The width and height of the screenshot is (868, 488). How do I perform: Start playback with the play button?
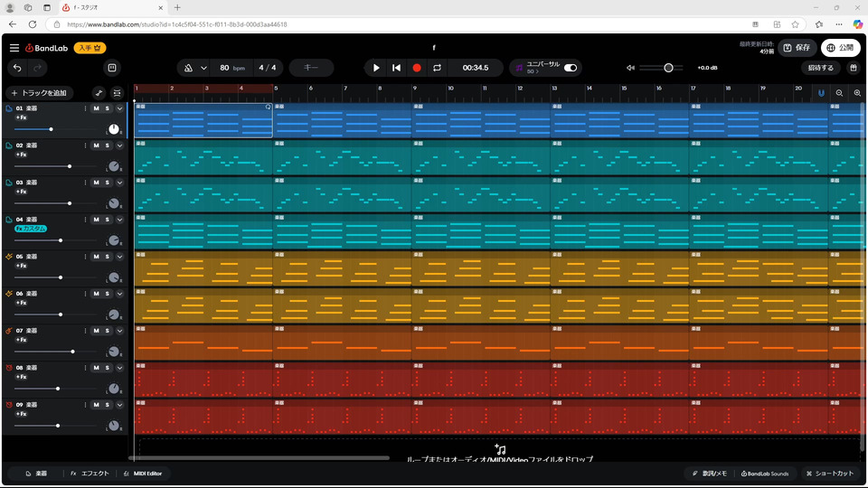(376, 68)
